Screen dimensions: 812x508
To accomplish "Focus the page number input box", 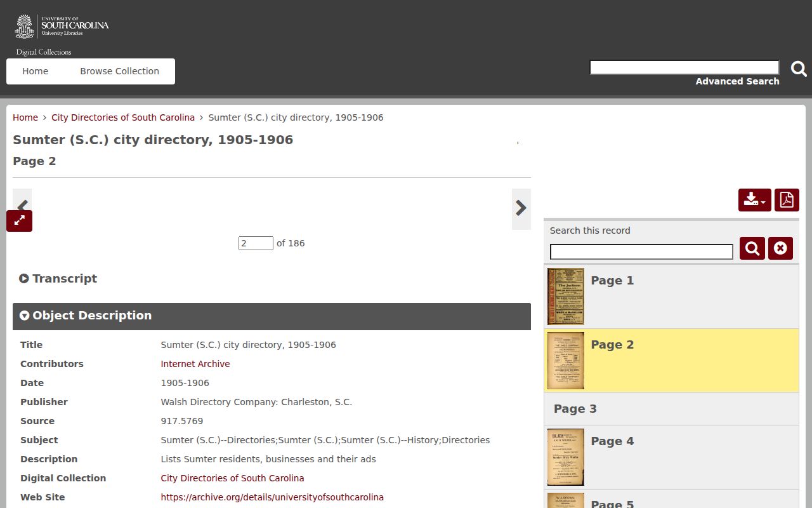I will [x=256, y=243].
